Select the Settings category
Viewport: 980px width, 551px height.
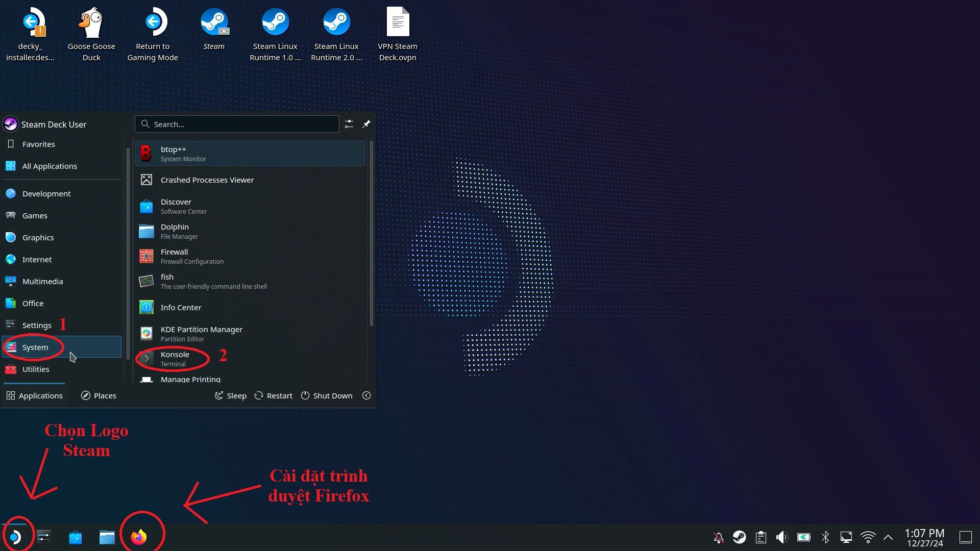[x=62, y=325]
